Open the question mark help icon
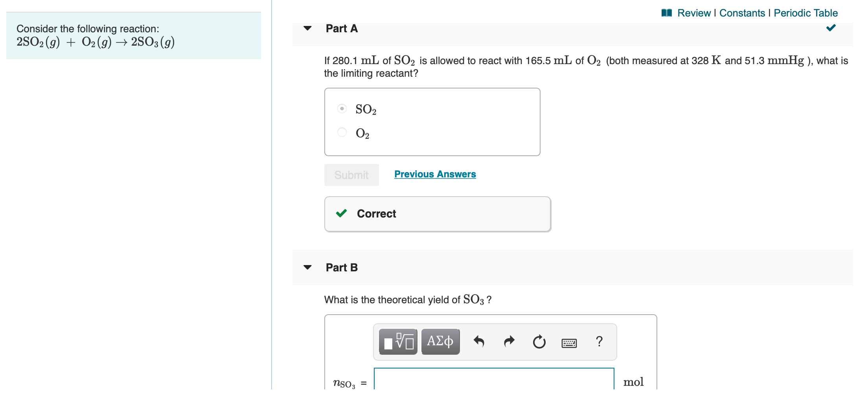868x398 pixels. pos(599,341)
